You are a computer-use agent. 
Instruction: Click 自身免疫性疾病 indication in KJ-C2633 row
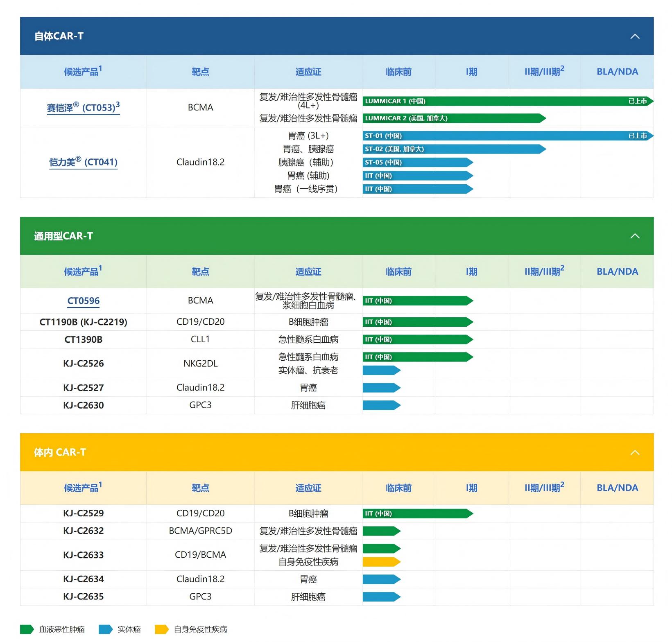click(308, 562)
